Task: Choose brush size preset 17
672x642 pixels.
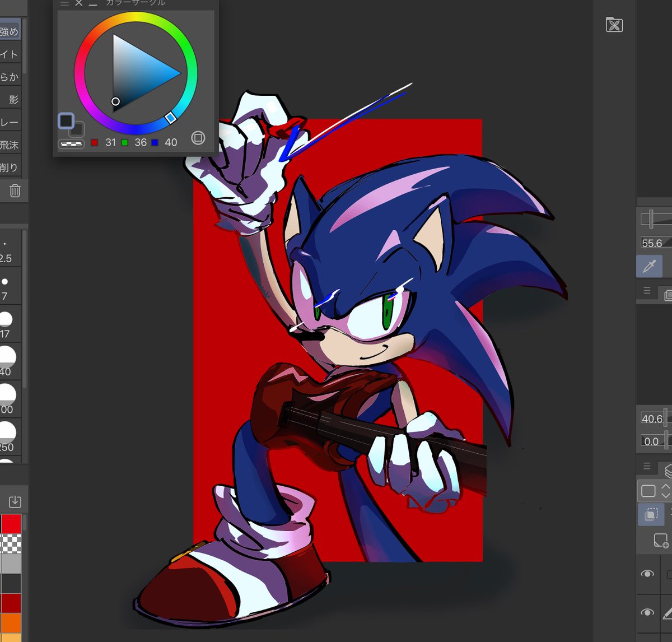Action: coord(10,323)
